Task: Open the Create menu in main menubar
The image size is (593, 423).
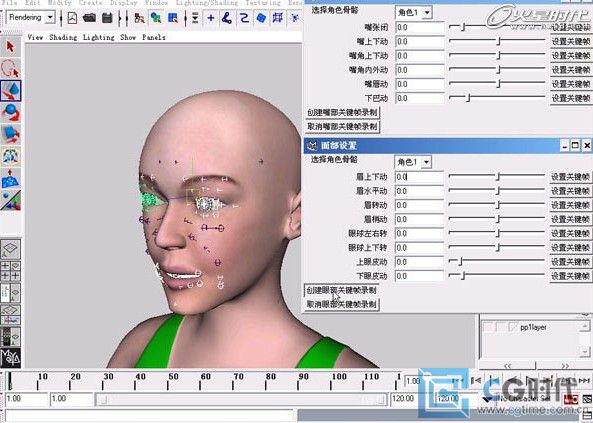Action: 90,3
